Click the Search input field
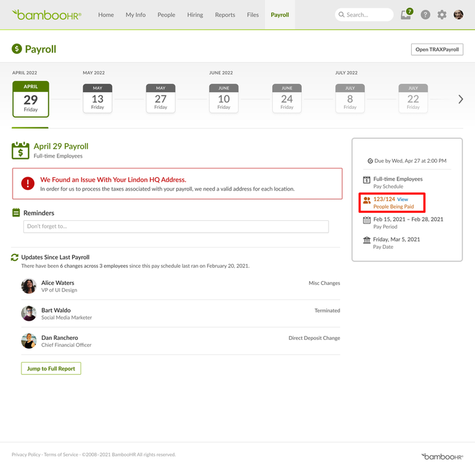475x476 pixels. tap(364, 15)
